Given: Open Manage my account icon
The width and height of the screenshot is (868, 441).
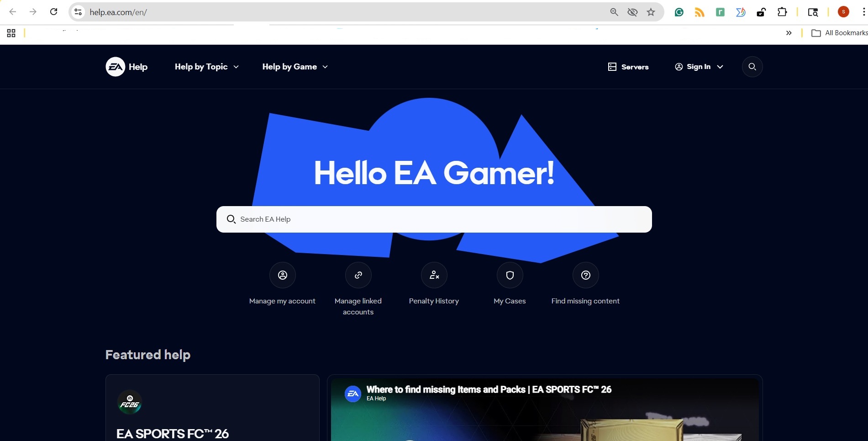Looking at the screenshot, I should click(283, 275).
